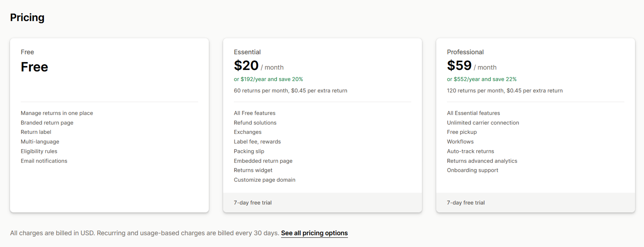644x247 pixels.
Task: Click the Professional plan name
Action: 465,52
